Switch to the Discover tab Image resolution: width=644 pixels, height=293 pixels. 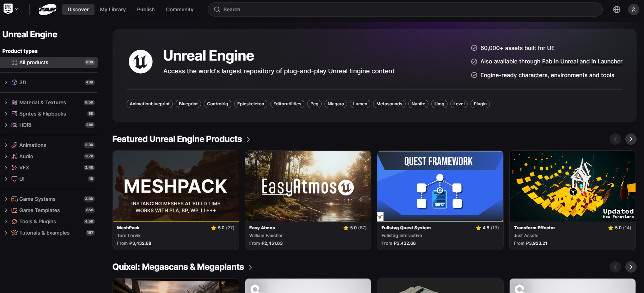[x=78, y=10]
